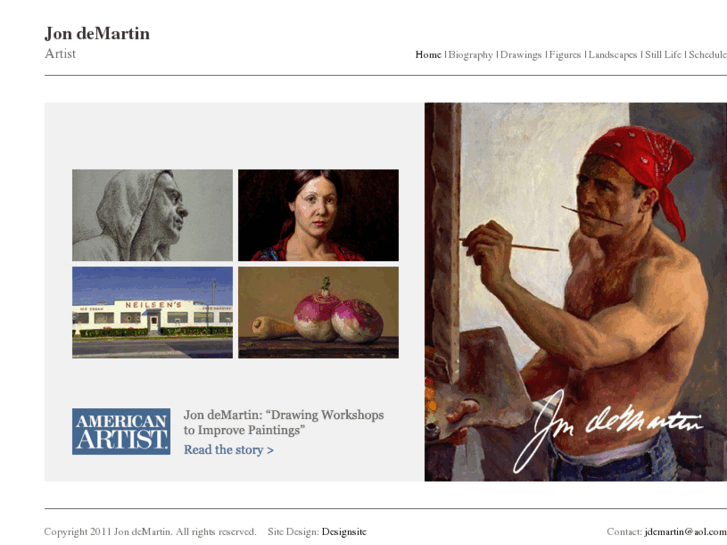
Task: Open the Drawings gallery link
Action: pos(521,55)
